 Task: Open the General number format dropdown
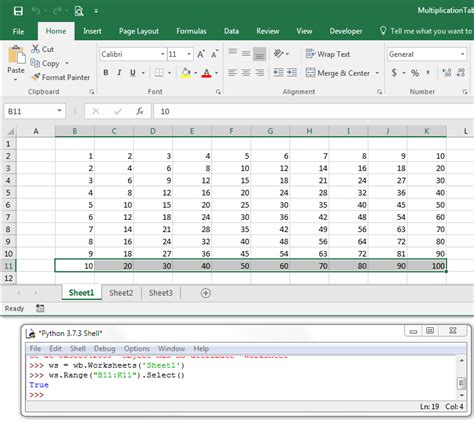(x=463, y=54)
